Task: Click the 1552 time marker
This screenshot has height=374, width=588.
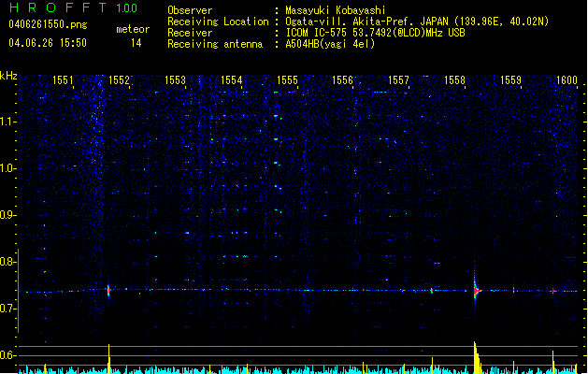Action: [119, 80]
